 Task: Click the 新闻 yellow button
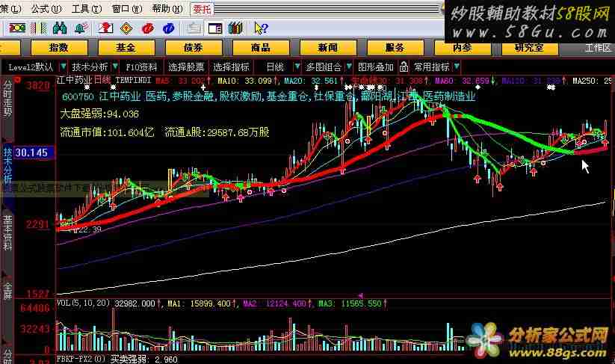pyautogui.click(x=328, y=48)
